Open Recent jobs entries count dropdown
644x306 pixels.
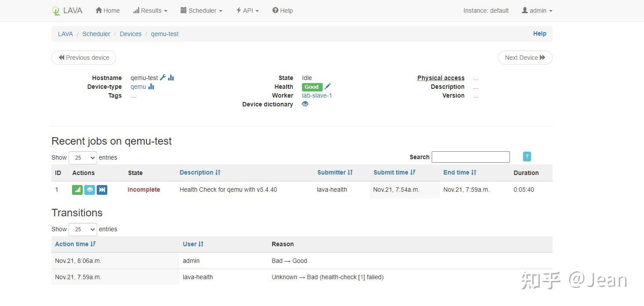83,157
